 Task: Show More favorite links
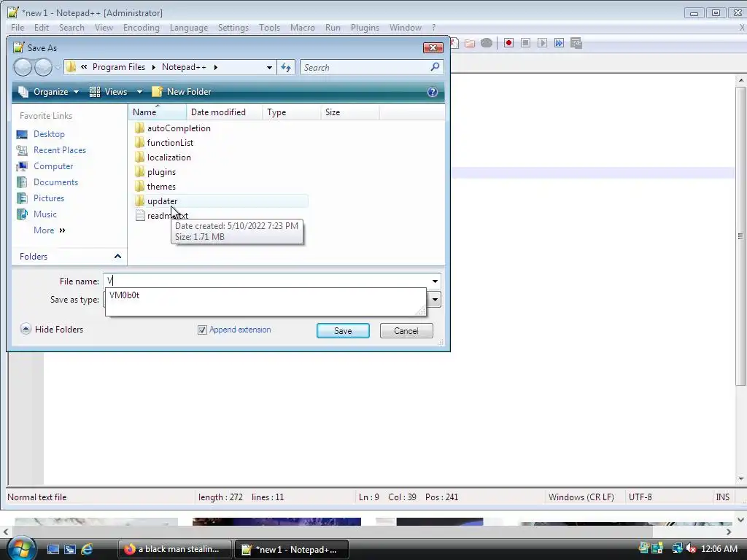point(49,230)
